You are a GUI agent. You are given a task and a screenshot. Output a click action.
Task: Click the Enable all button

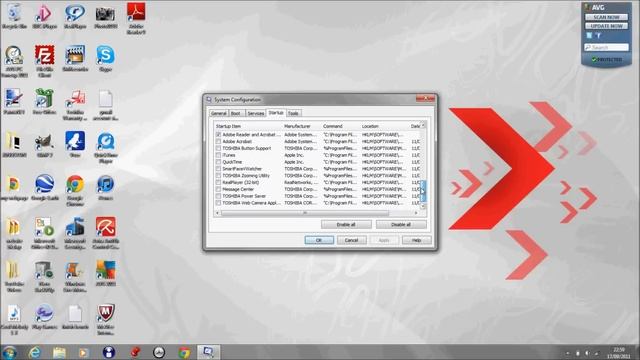(346, 224)
